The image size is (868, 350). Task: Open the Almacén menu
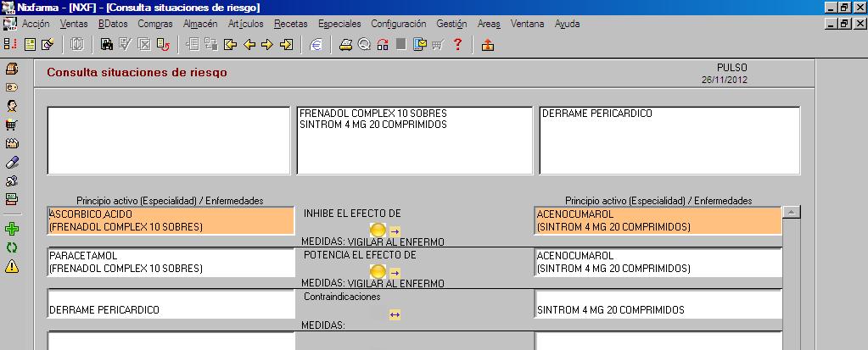point(200,24)
